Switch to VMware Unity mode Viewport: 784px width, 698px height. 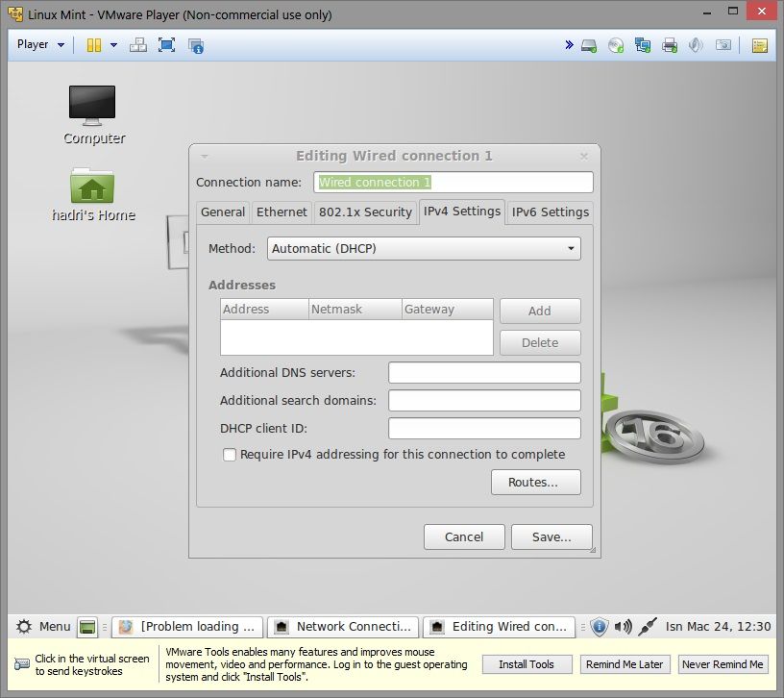[x=195, y=45]
